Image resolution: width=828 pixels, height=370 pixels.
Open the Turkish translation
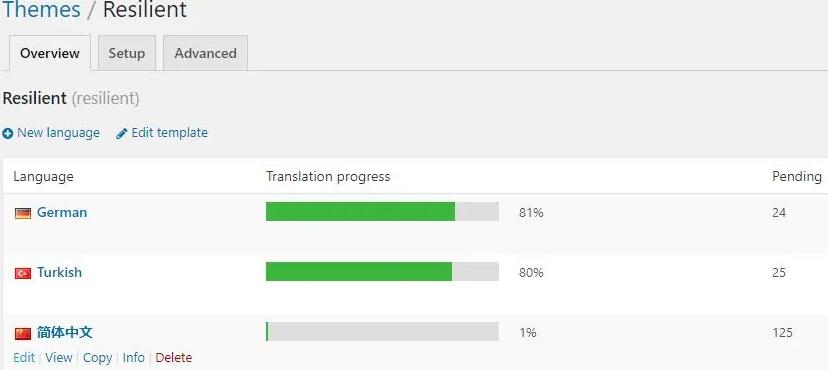point(59,272)
